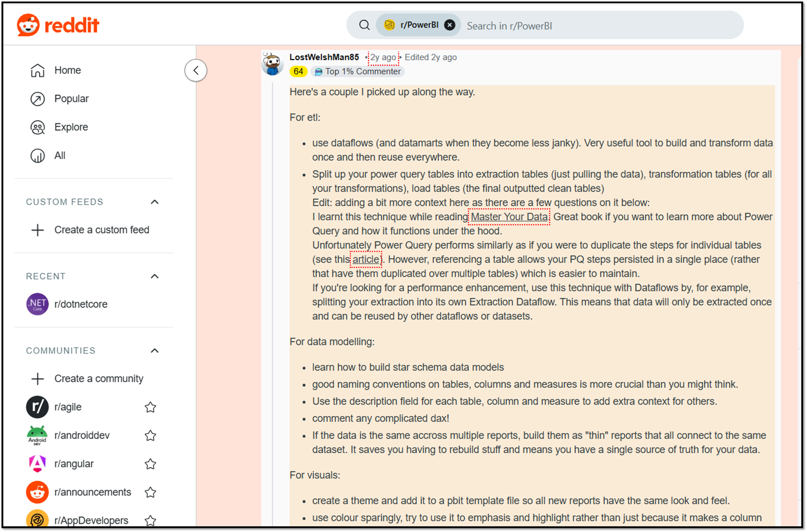Click the search magnifier icon

(364, 25)
